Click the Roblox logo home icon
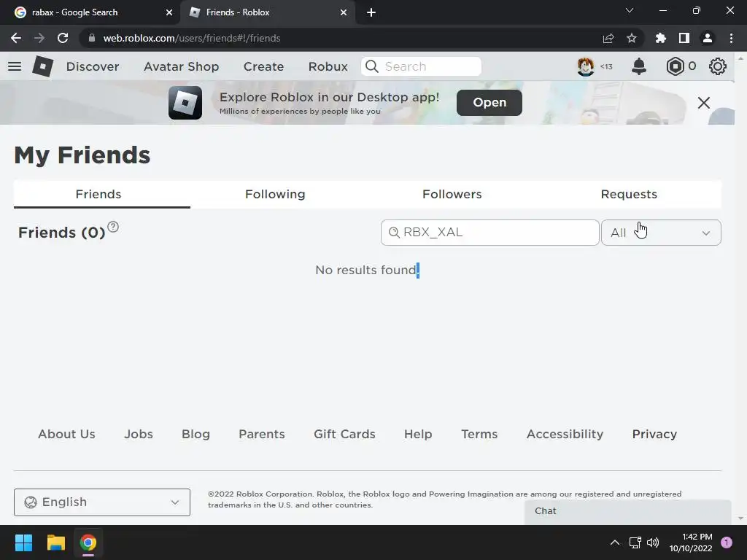747x560 pixels. pyautogui.click(x=42, y=66)
